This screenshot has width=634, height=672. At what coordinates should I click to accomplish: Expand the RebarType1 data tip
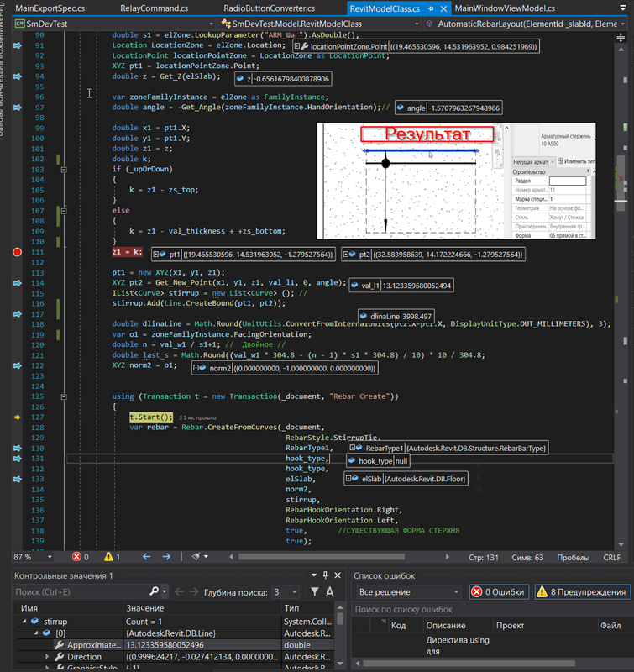coord(352,448)
